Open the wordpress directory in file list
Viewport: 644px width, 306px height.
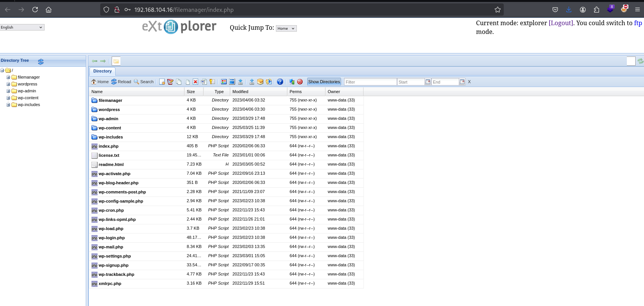coord(109,110)
